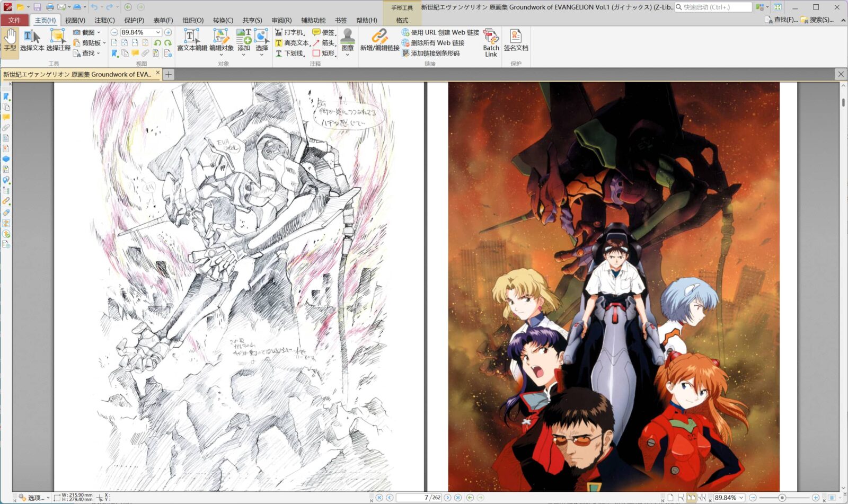The height and width of the screenshot is (504, 848).
Task: Open the Help (帮助) ribbon tab
Action: [367, 20]
